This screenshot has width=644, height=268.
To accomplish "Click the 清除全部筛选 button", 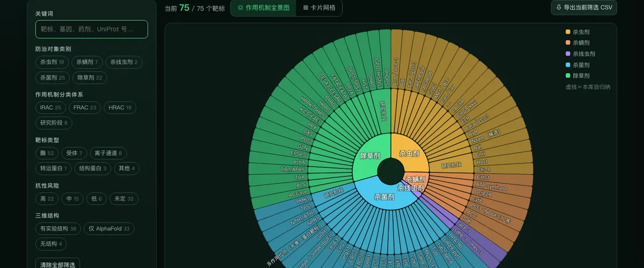I will (x=57, y=264).
